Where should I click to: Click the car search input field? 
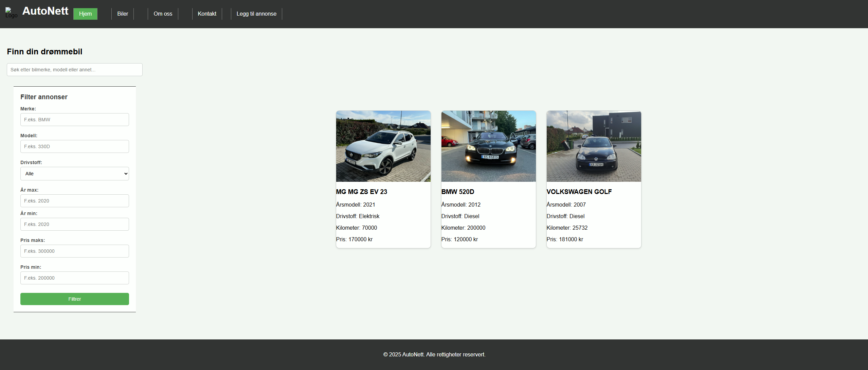click(x=75, y=70)
